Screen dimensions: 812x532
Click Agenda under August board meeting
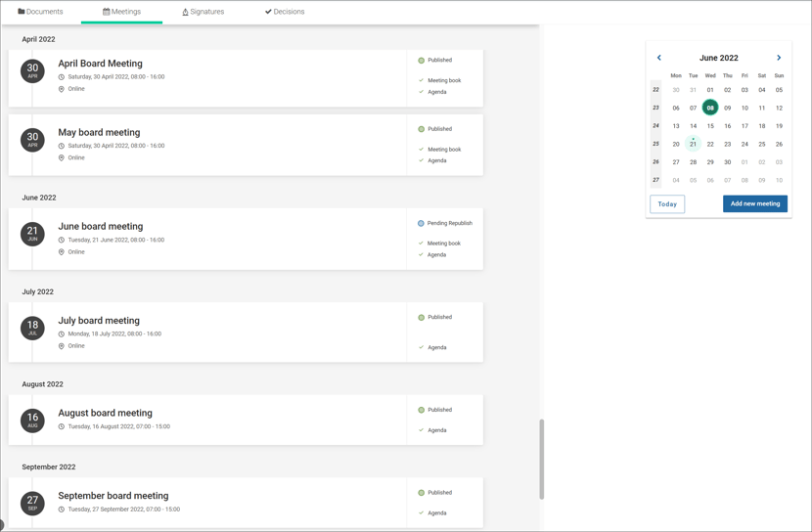pyautogui.click(x=437, y=430)
